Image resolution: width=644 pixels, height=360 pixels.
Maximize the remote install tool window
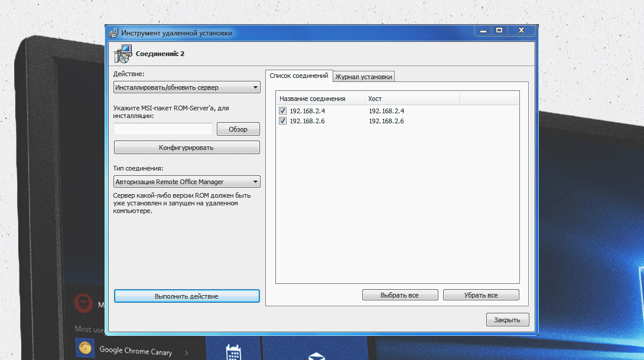pos(499,30)
